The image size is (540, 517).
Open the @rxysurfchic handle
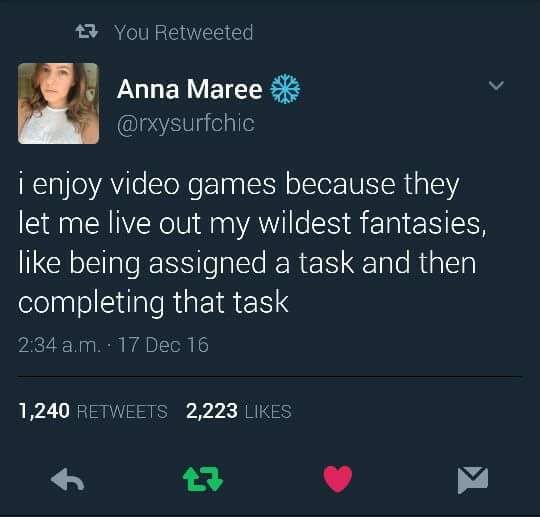pos(186,124)
